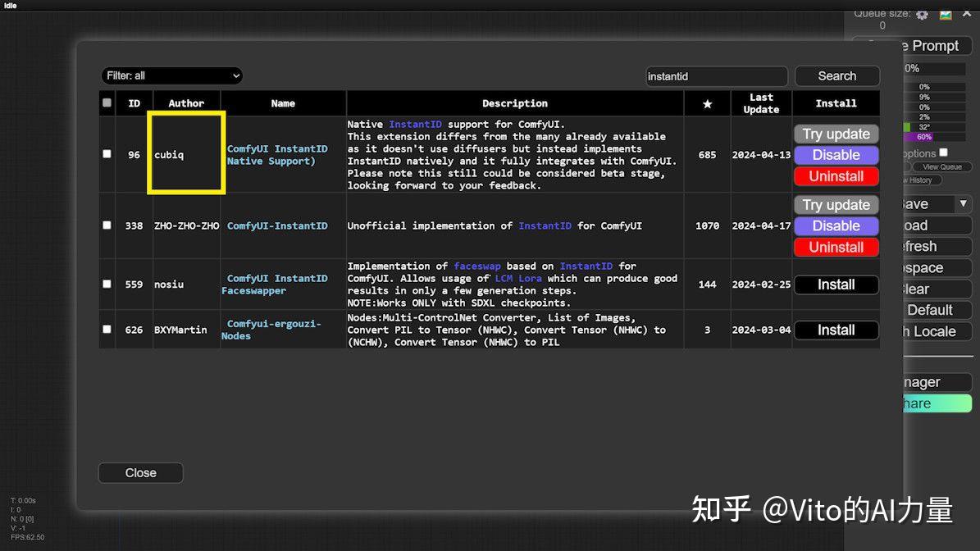Click the View Queue button
Image resolution: width=980 pixels, height=551 pixels.
pyautogui.click(x=945, y=166)
